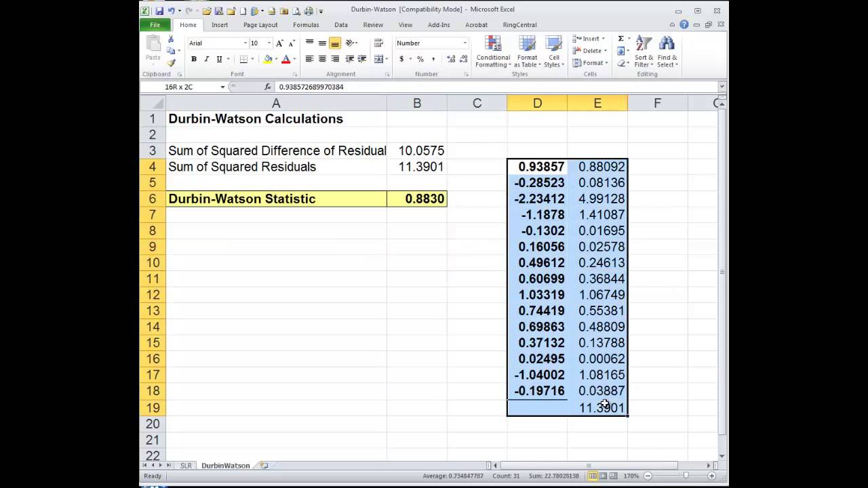Select row 6 header
Image resolution: width=868 pixels, height=488 pixels.
[153, 199]
